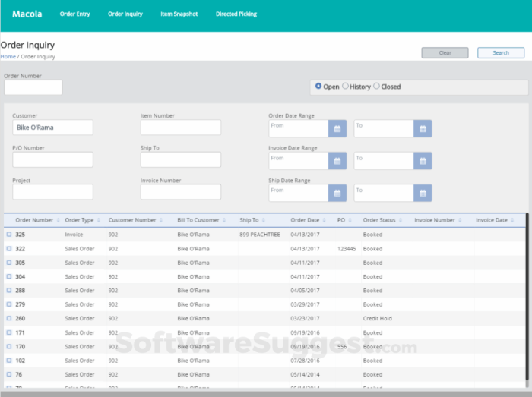Sort by Order Date column

coord(308,220)
